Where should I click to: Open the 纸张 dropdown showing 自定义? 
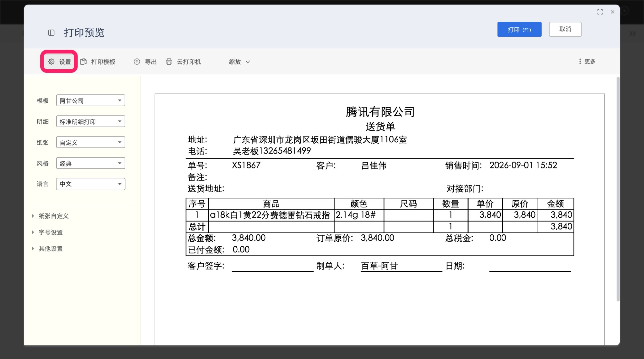point(90,142)
